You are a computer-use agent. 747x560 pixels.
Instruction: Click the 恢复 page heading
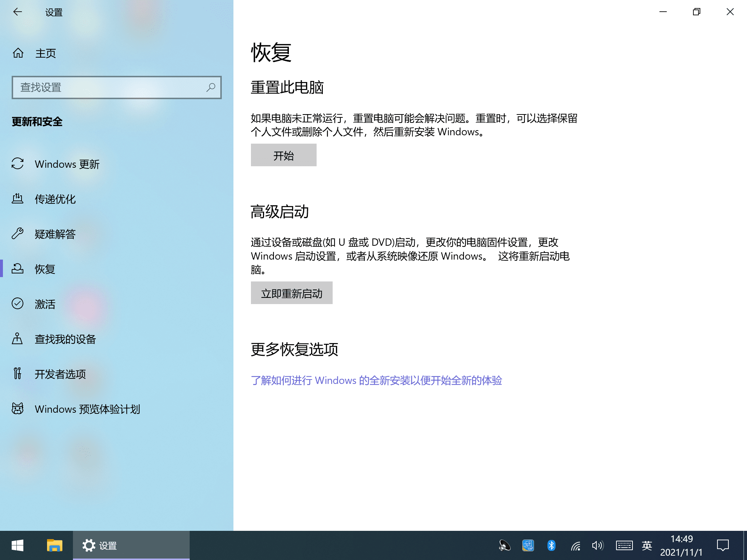pyautogui.click(x=271, y=52)
